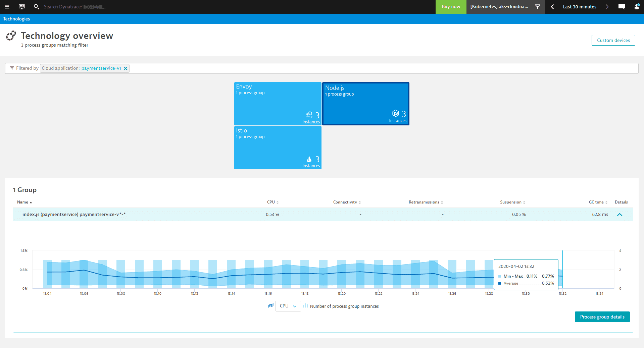
Task: Sort by GC time column
Action: point(598,202)
